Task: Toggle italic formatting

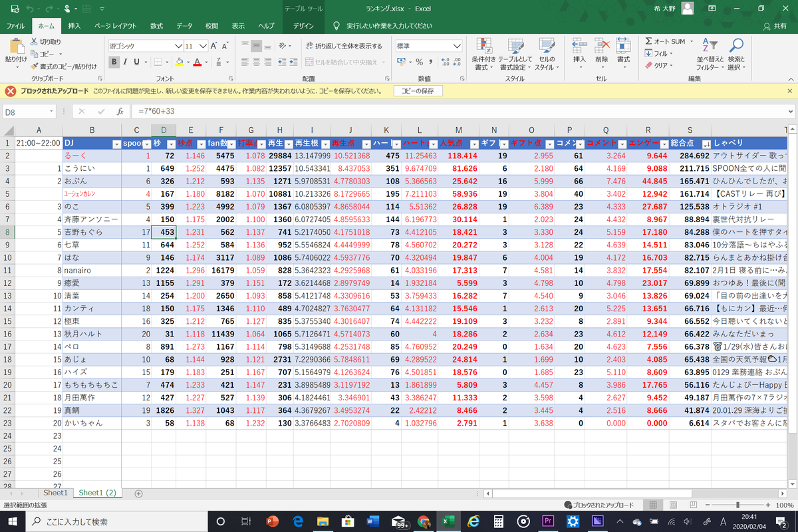Action: coord(126,62)
